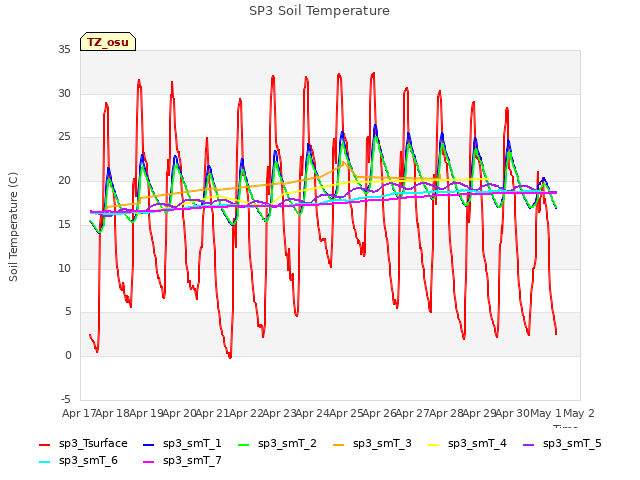This screenshot has width=640, height=480.
Task: Toggle the sp3_smT_1 series label
Action: point(192,444)
